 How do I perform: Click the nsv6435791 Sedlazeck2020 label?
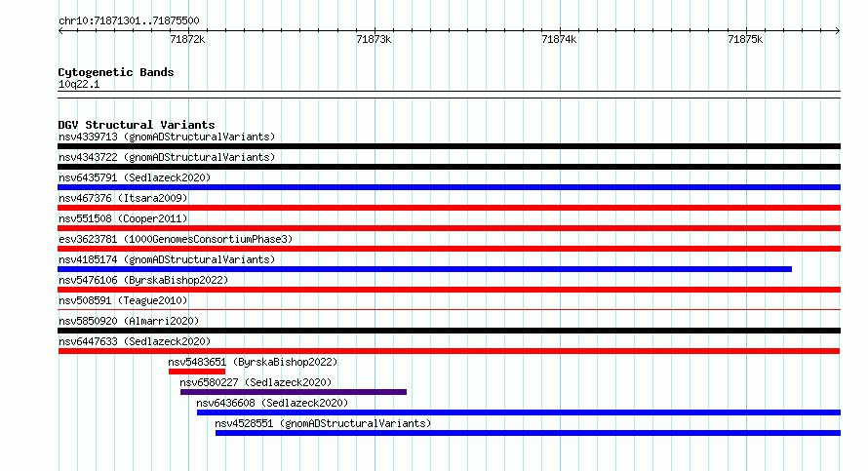pyautogui.click(x=135, y=177)
